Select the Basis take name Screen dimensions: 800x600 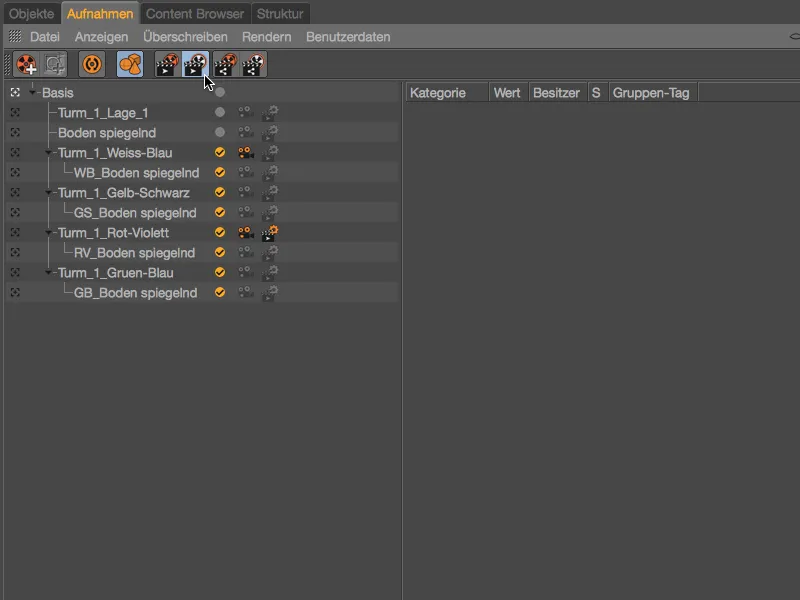tap(58, 93)
